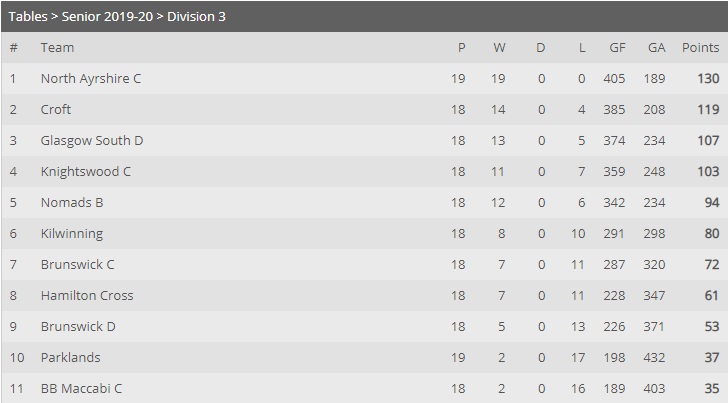Click the Points column header
This screenshot has width=728, height=403.
click(x=700, y=47)
